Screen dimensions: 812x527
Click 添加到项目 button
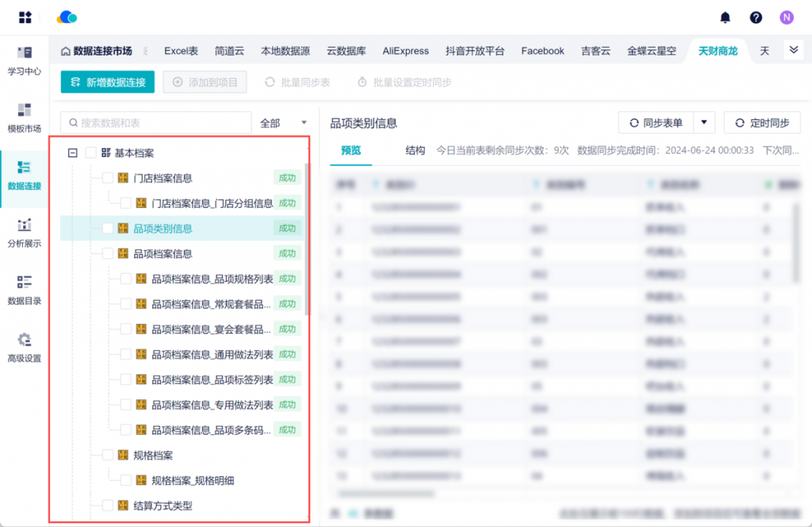tap(205, 82)
